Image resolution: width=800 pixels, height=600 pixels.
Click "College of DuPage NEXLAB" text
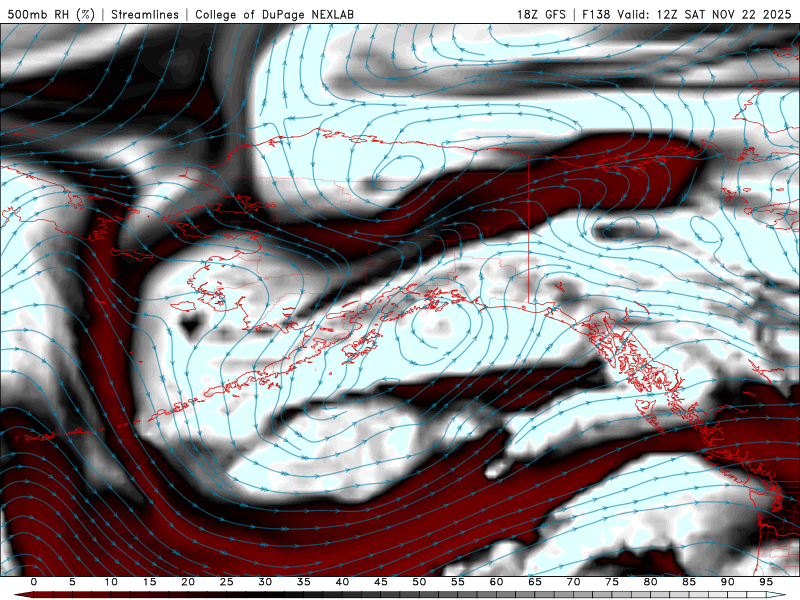click(x=274, y=14)
